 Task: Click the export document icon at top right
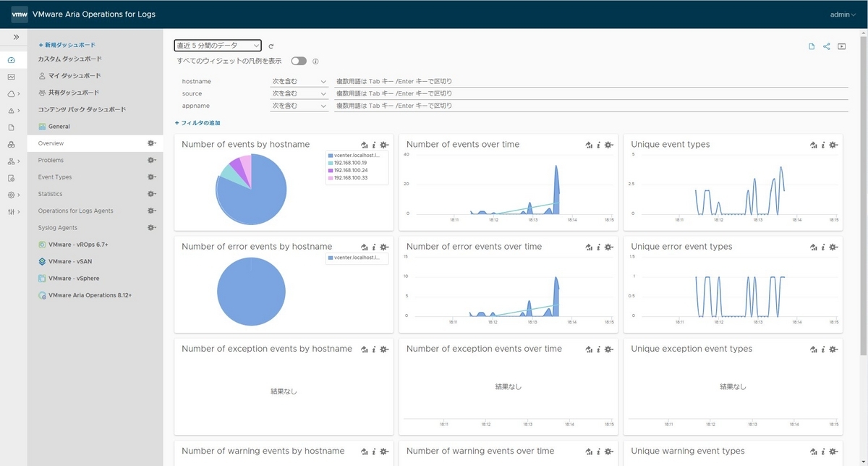(812, 46)
